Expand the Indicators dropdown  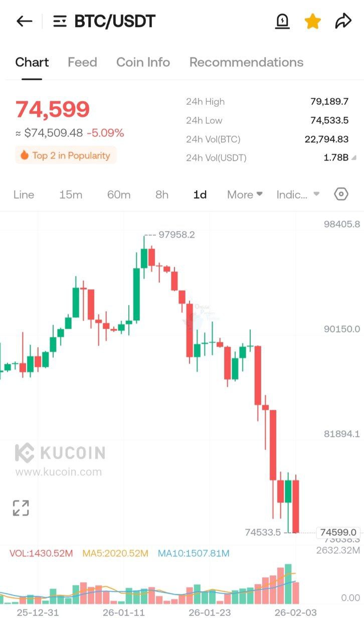(x=298, y=195)
